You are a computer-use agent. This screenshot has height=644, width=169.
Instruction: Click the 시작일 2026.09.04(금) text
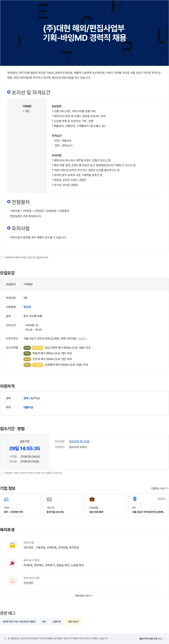[x=25, y=456]
